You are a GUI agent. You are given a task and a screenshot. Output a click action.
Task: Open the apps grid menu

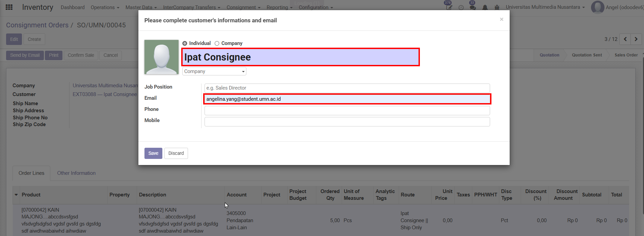(9, 7)
